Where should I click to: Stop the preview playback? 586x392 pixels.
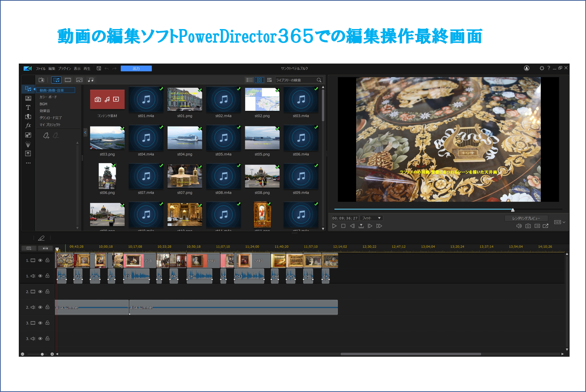(x=343, y=226)
